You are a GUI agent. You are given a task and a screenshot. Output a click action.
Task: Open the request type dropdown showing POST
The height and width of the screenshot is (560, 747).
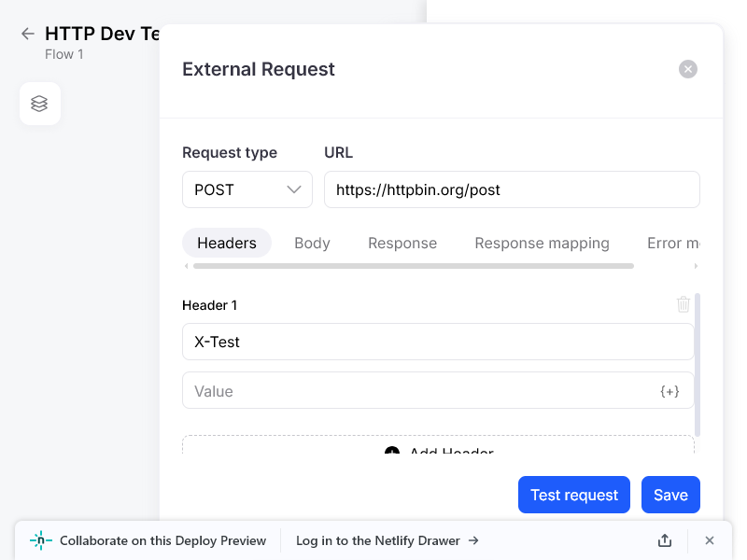tap(247, 189)
